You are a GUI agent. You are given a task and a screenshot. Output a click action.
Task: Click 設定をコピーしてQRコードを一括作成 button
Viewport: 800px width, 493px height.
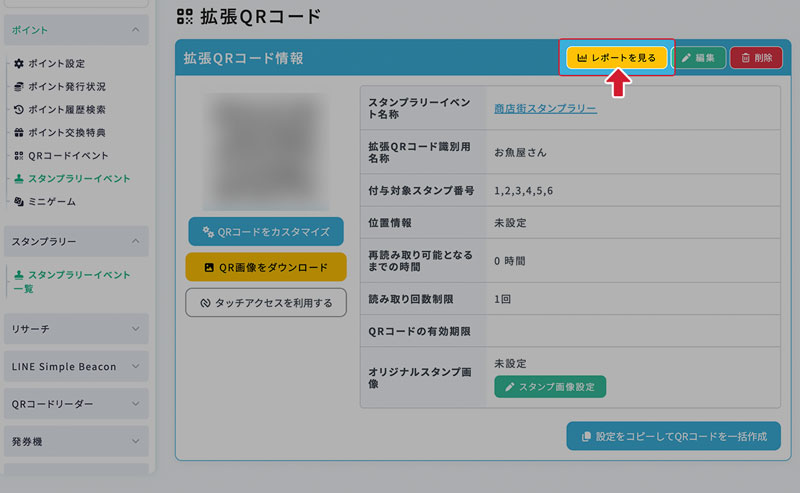pyautogui.click(x=673, y=436)
